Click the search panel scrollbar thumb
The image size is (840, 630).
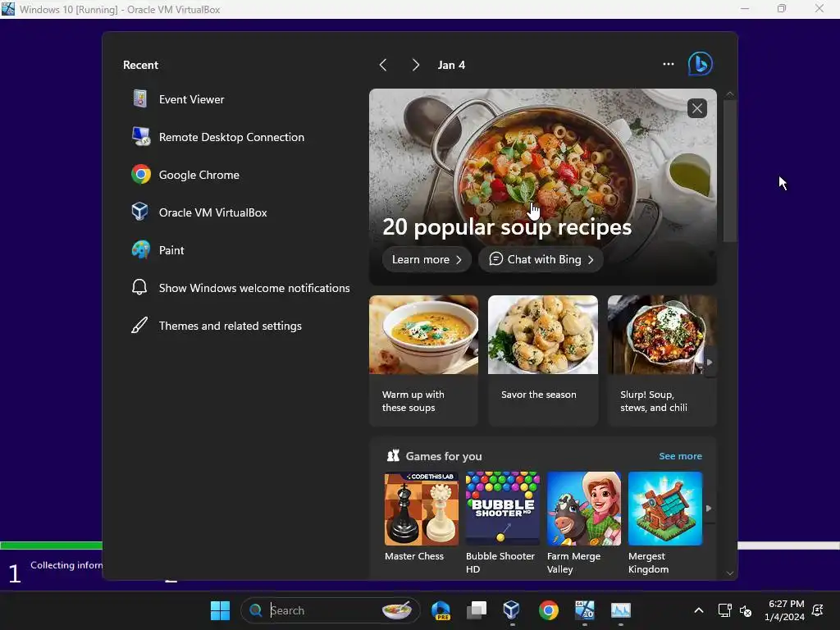click(729, 171)
